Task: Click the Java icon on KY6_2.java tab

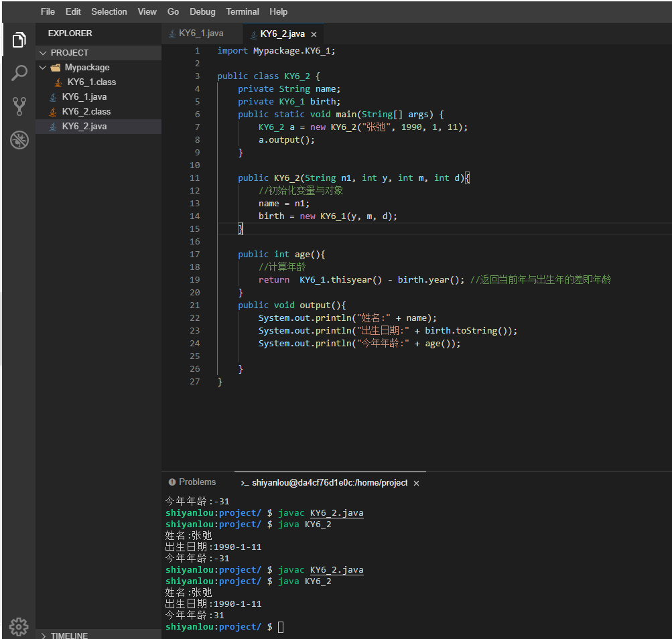Action: click(x=254, y=34)
